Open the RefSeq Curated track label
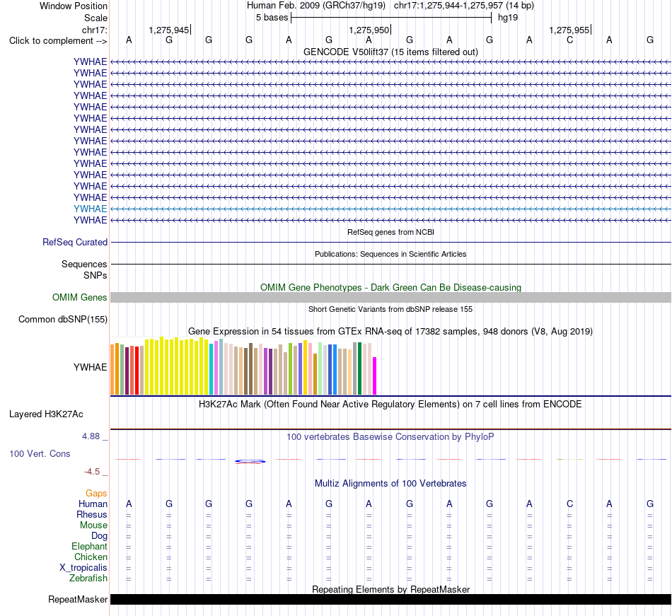Screen dimensions: 672x616 (x=74, y=242)
